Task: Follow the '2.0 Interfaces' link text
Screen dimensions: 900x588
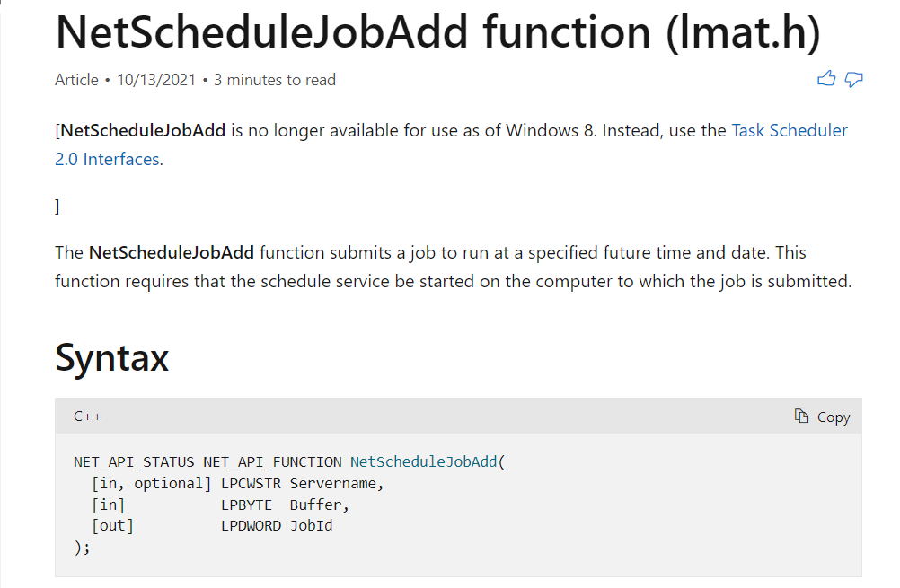Action: pos(107,159)
